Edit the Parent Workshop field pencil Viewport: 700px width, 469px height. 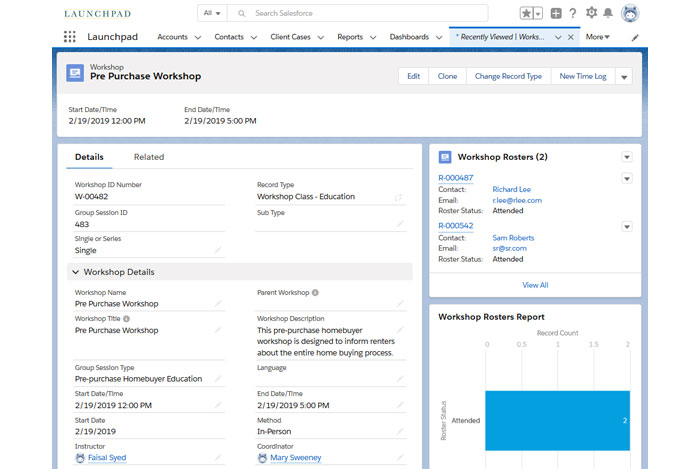400,303
